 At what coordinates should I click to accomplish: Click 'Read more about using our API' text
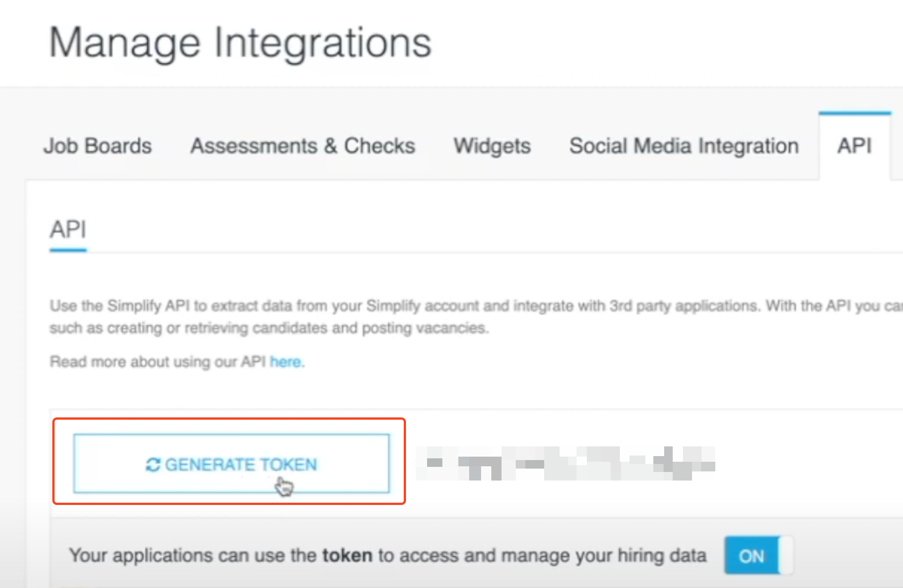coord(158,362)
